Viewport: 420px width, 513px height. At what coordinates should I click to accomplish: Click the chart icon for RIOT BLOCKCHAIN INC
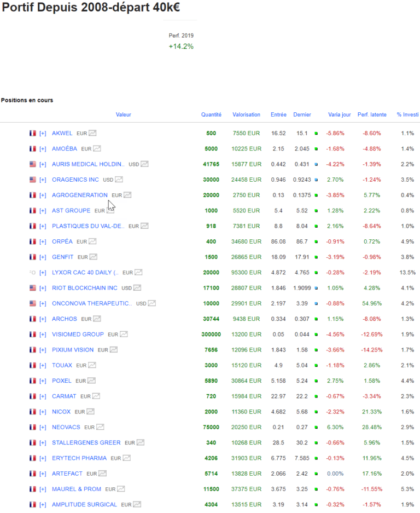pos(137,288)
